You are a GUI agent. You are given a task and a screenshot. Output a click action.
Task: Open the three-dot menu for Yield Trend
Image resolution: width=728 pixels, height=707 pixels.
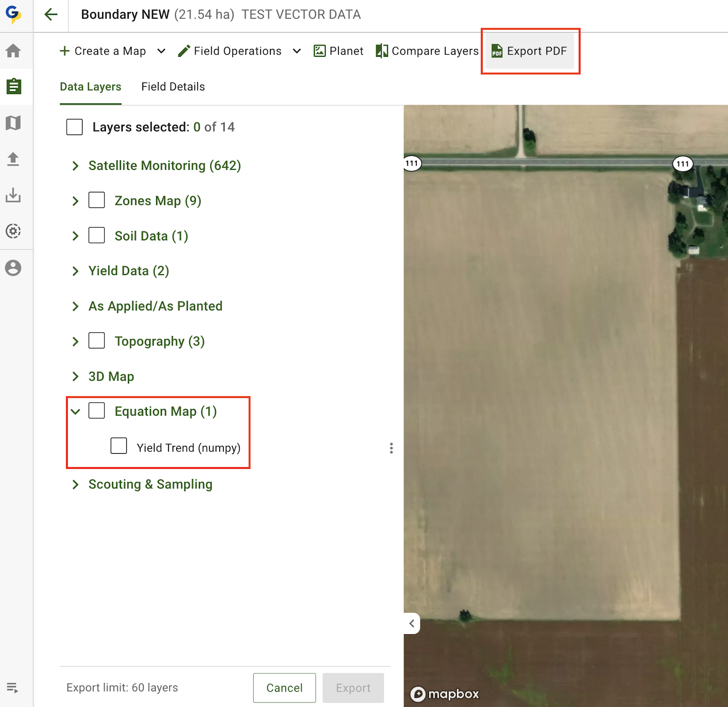click(391, 448)
